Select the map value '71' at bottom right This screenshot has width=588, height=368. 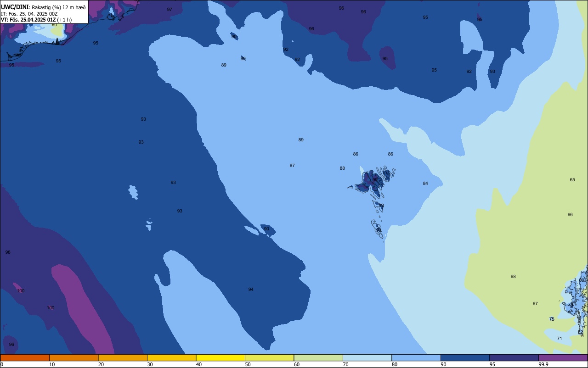560,339
